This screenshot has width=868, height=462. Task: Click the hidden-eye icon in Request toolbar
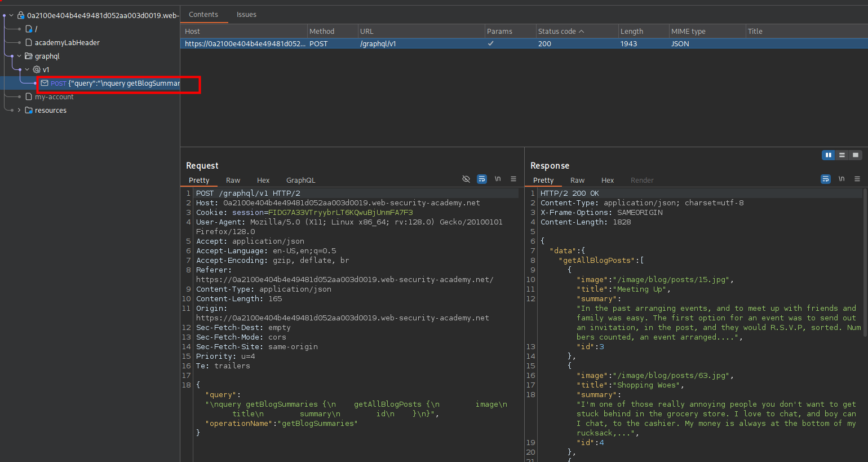point(466,179)
